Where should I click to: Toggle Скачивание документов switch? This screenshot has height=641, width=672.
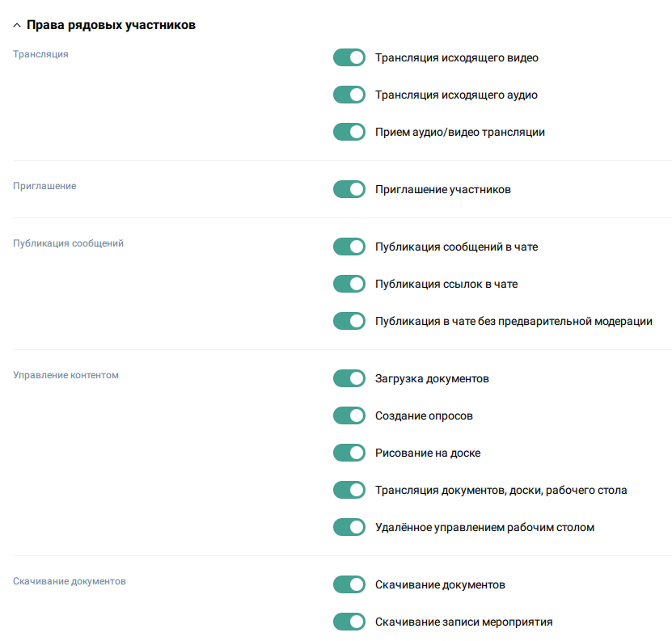[x=349, y=584]
